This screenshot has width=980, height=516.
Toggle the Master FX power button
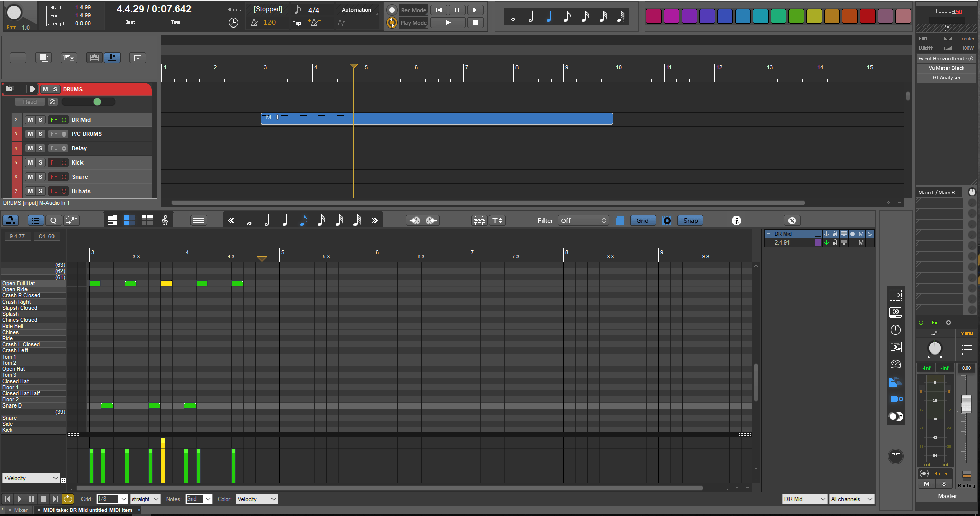921,323
